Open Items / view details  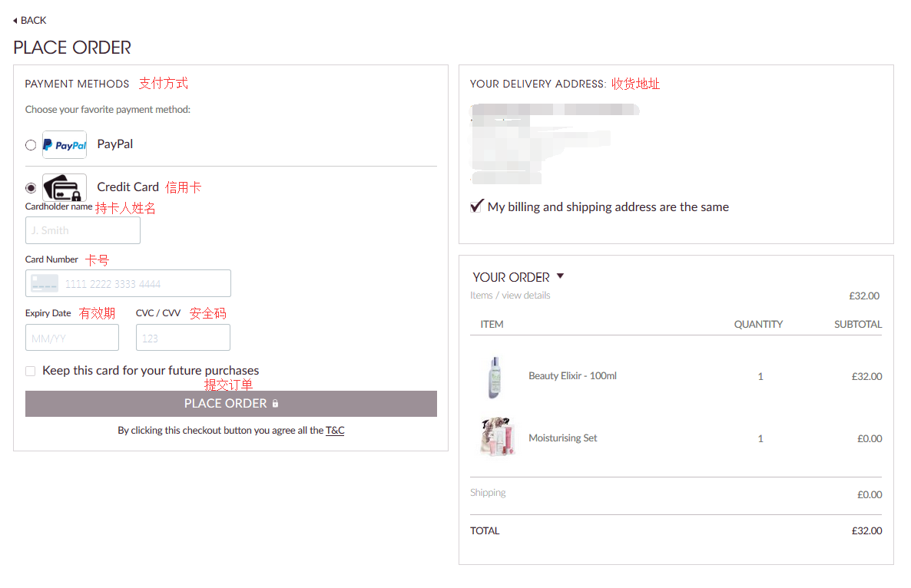510,296
